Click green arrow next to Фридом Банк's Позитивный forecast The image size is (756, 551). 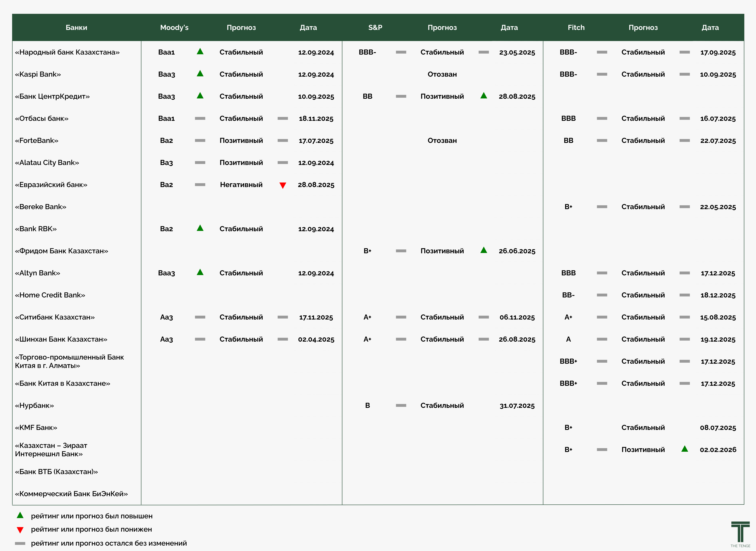[x=484, y=250]
